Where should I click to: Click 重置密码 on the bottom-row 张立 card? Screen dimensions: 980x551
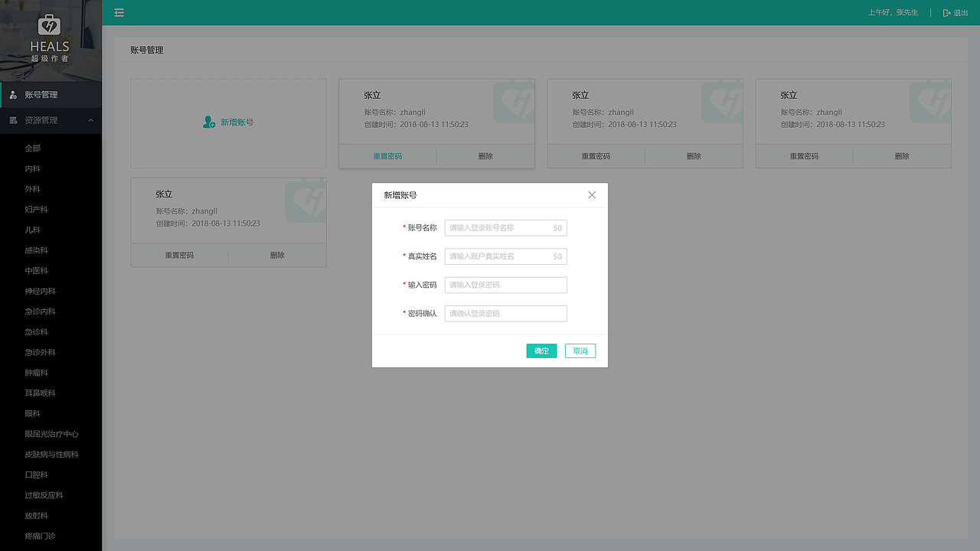click(180, 255)
